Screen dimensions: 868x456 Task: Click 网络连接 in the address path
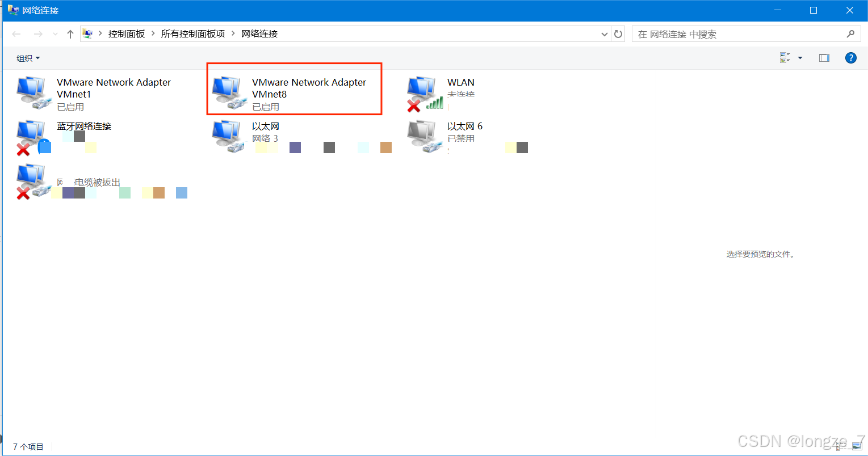259,34
